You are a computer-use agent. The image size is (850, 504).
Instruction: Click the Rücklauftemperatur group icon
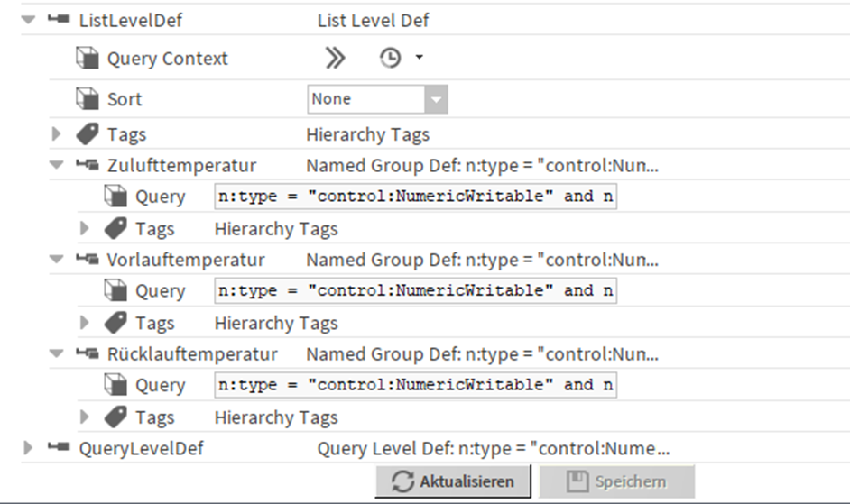(88, 354)
